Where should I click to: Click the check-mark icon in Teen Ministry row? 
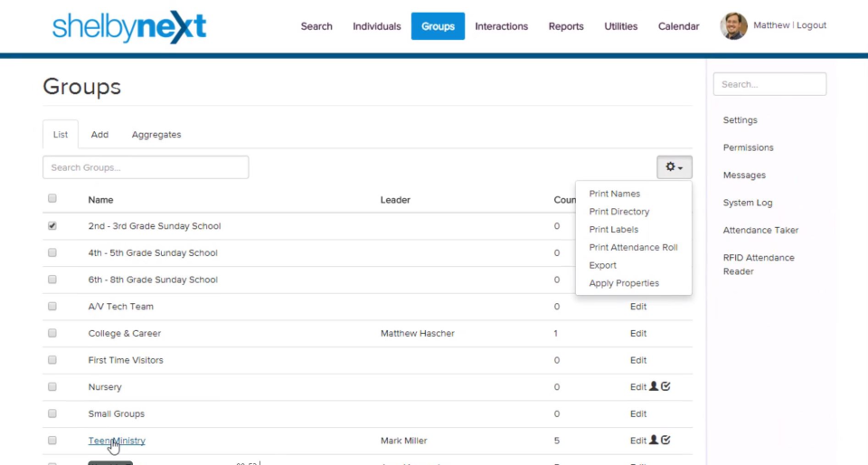(x=665, y=441)
